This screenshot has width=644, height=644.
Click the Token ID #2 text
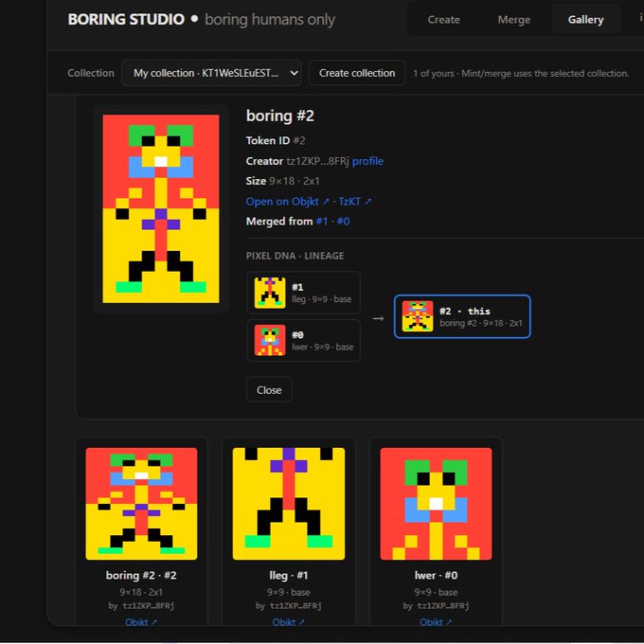click(276, 140)
